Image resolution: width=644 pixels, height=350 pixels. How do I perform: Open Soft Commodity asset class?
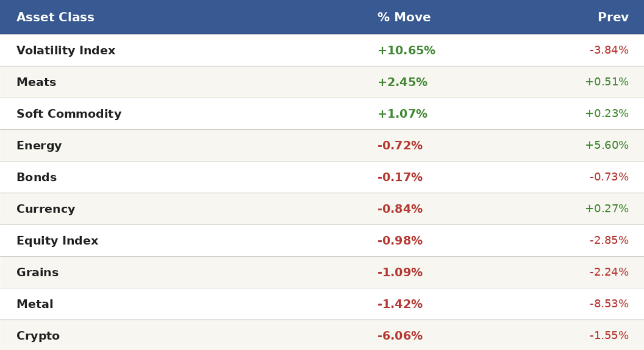click(69, 114)
